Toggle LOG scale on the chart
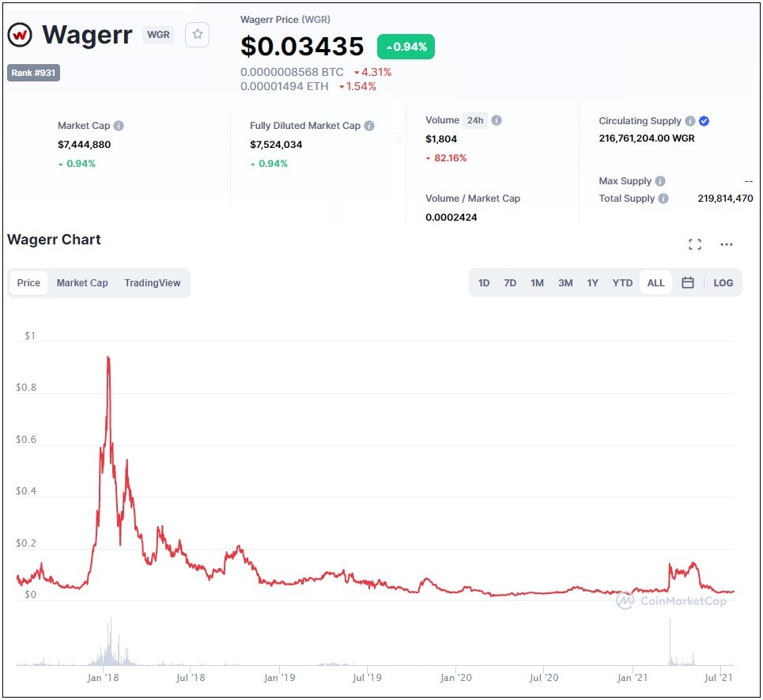 [x=723, y=283]
